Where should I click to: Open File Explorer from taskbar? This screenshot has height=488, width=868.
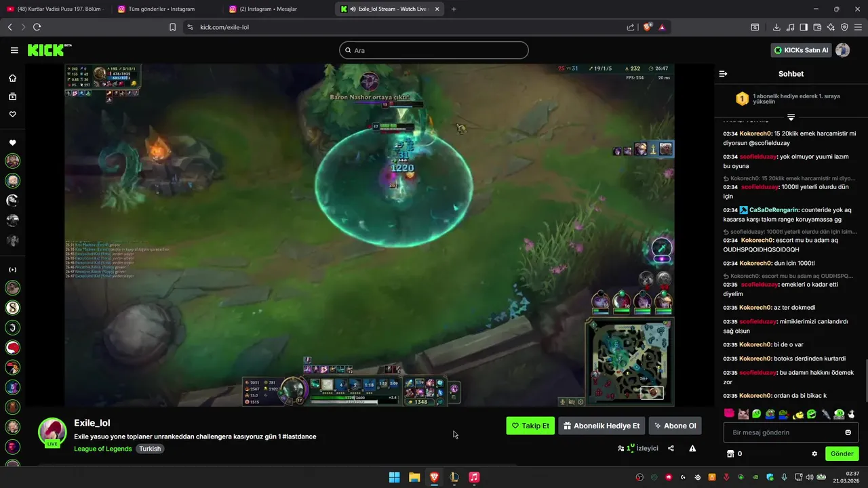[414, 477]
